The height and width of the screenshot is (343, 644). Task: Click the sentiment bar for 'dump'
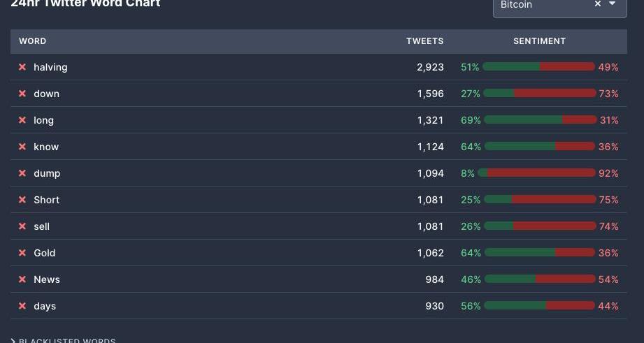click(539, 173)
